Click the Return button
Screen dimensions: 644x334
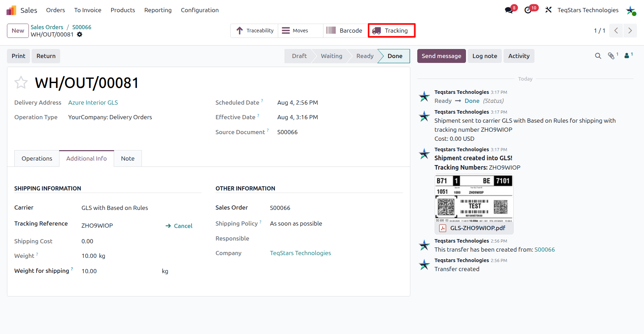point(46,56)
